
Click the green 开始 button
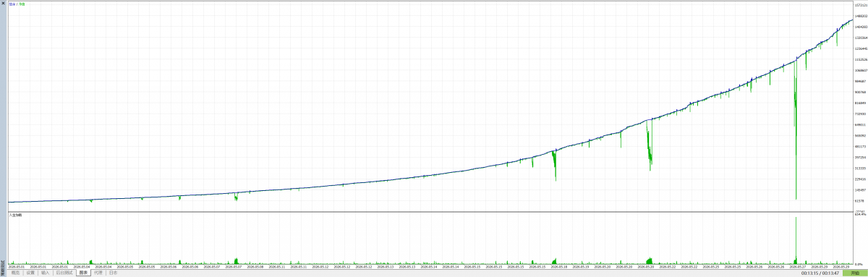point(855,273)
